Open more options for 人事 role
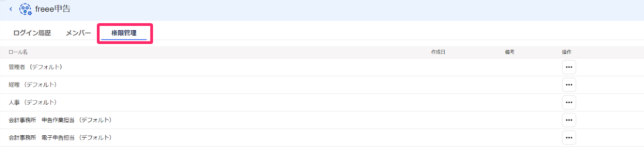Viewport: 644px width, 151px height. pyautogui.click(x=569, y=103)
